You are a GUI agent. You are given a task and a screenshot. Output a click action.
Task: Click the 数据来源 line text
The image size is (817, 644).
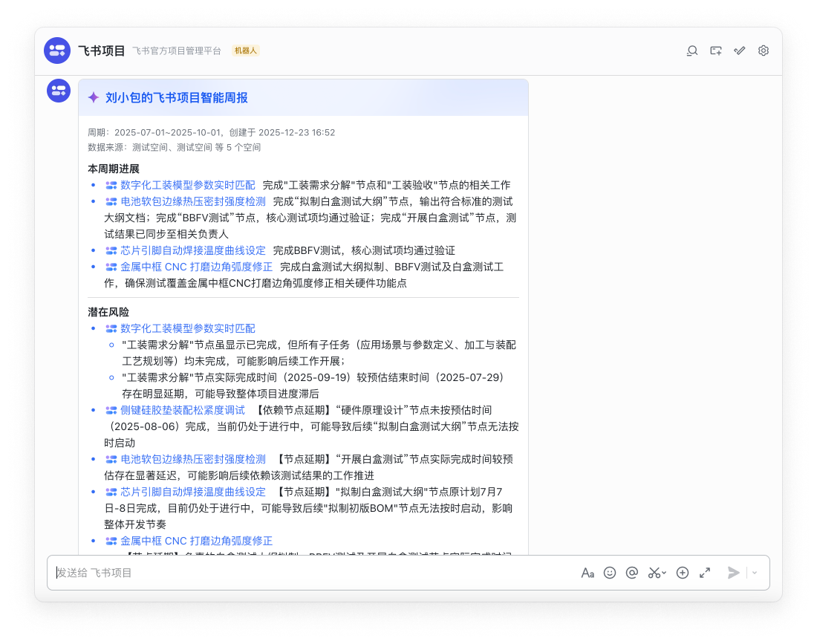(174, 147)
